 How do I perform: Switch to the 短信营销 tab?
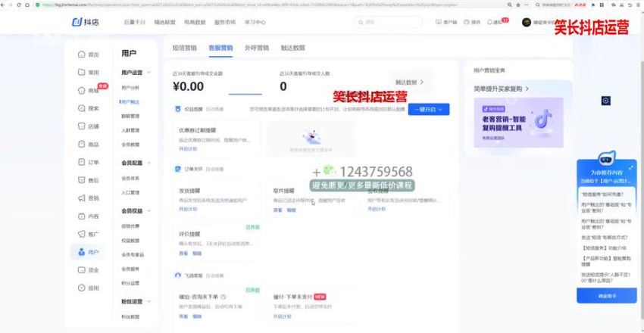point(184,48)
